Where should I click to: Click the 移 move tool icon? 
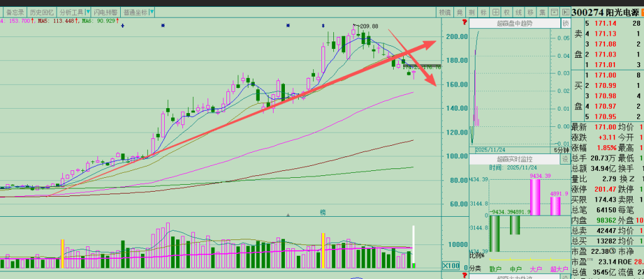(530, 12)
